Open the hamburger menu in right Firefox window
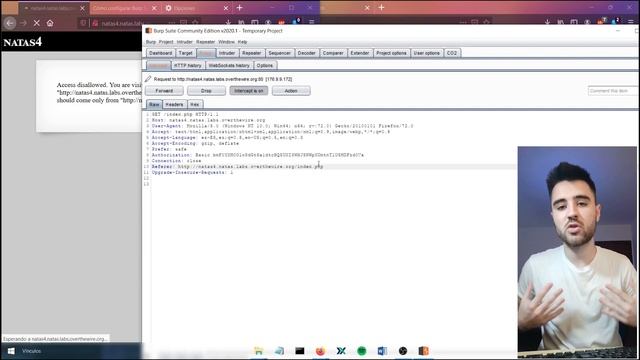The width and height of the screenshot is (640, 360). point(631,22)
